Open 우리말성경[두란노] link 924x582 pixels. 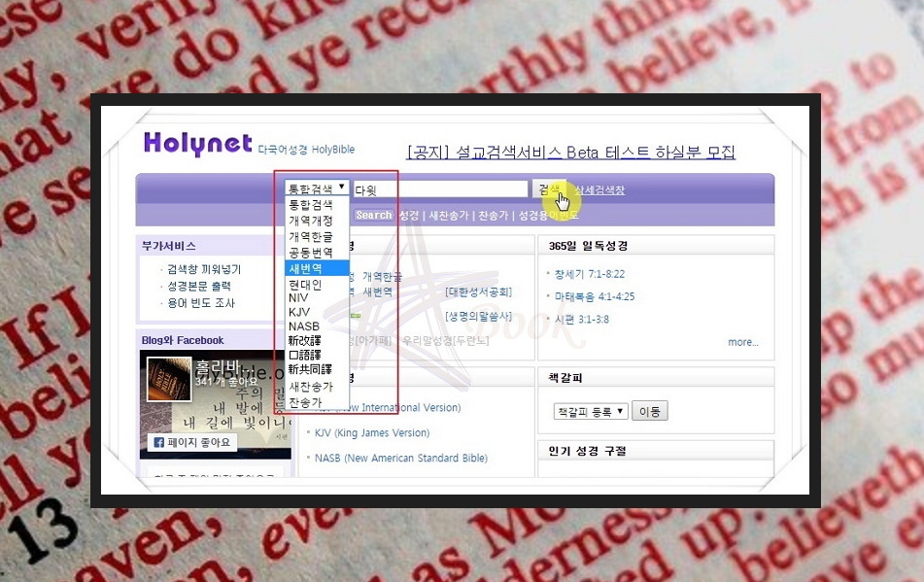point(446,340)
